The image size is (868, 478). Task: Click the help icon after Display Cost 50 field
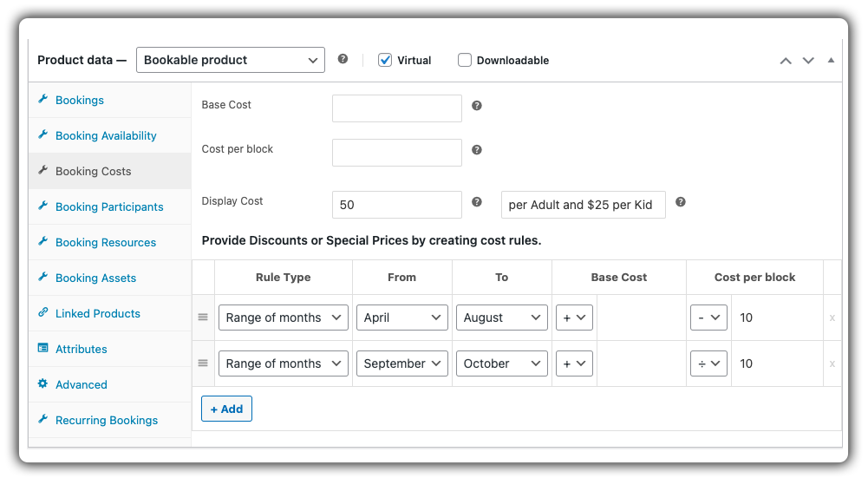pyautogui.click(x=477, y=201)
